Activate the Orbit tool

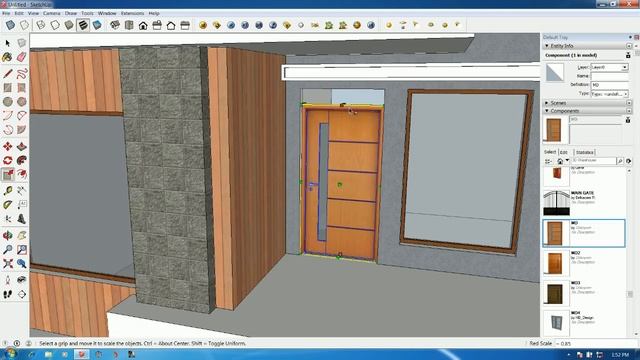[7, 236]
